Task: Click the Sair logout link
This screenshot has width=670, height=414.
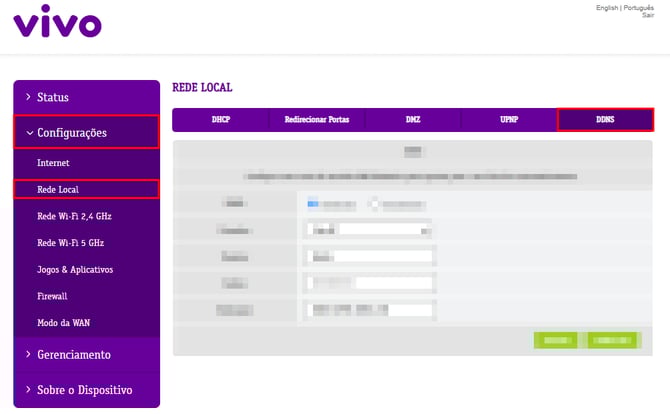Action: 647,16
